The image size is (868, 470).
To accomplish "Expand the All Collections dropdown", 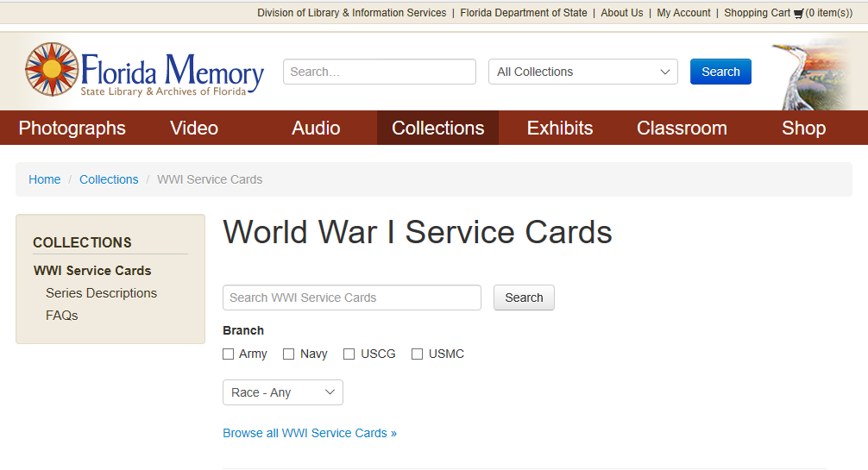I will click(x=583, y=72).
